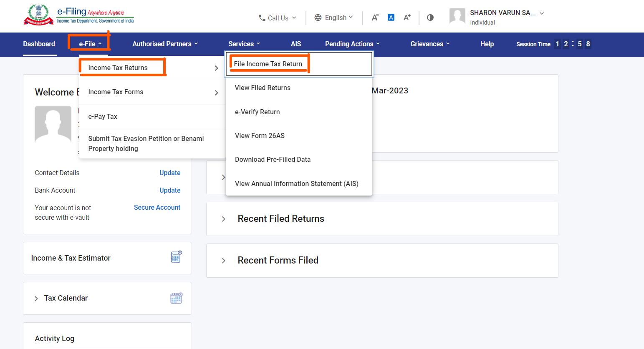
Task: Toggle the dark contrast display mode
Action: (430, 17)
